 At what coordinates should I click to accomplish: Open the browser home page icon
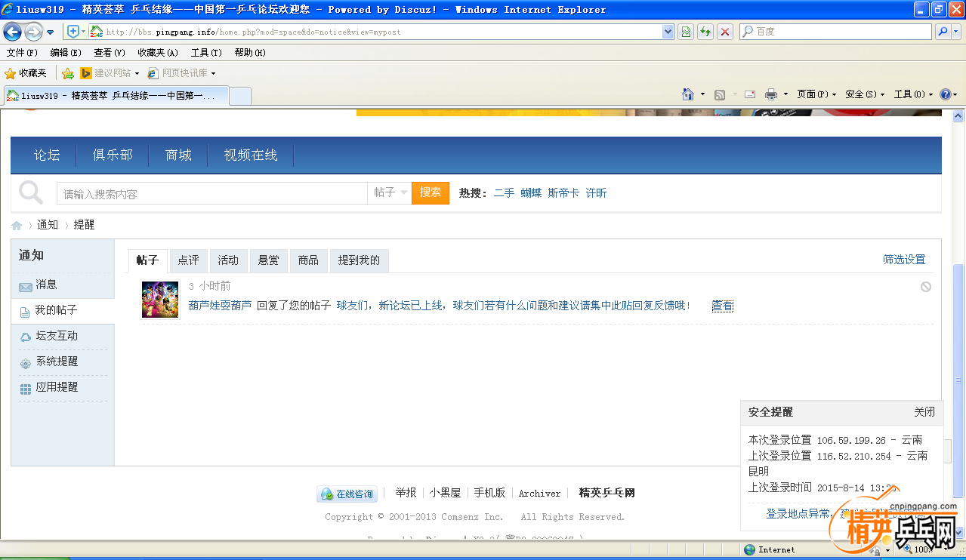point(689,94)
